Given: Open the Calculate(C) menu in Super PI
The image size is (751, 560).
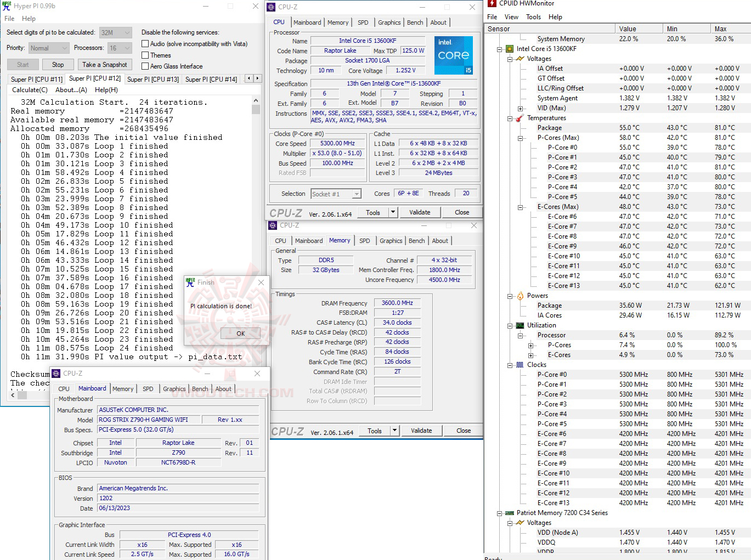Looking at the screenshot, I should 30,90.
